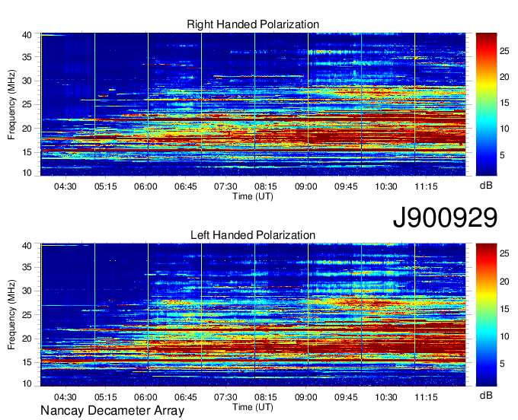Click the 25 MHz tick of Left Handed plot

tap(27, 315)
